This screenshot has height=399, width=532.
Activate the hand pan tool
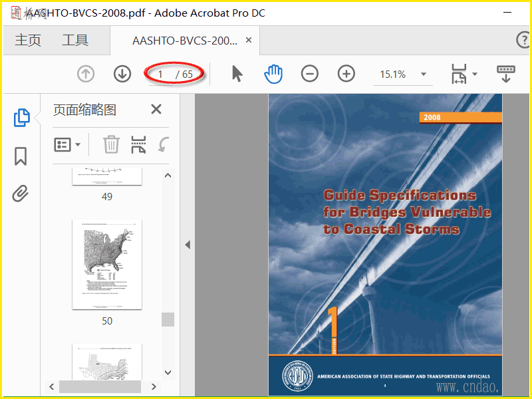pos(273,74)
